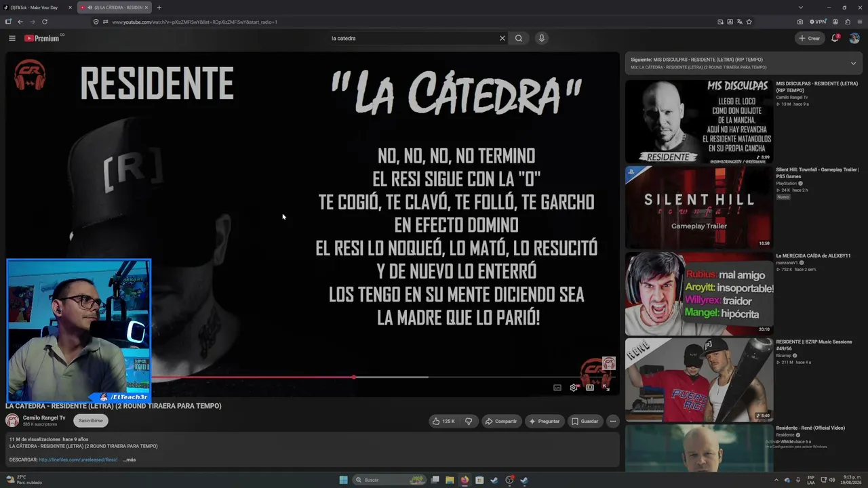Go to YouTube Premium home logo

click(x=43, y=38)
